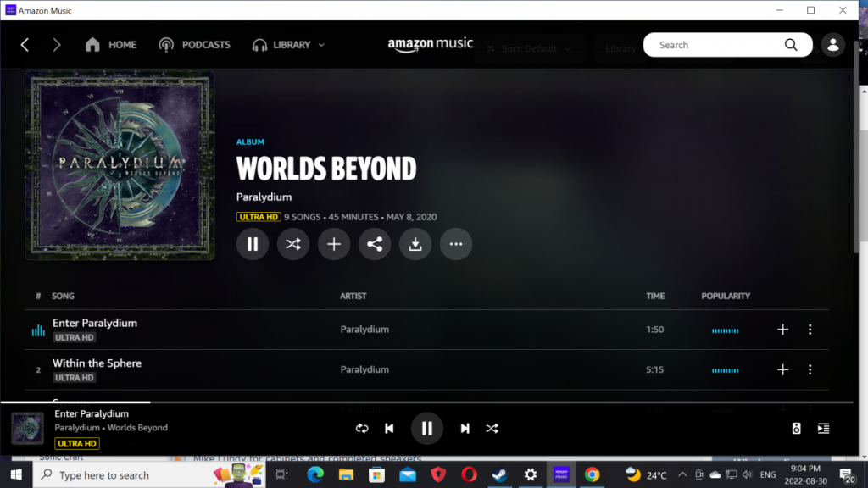Open Google Chrome from the taskbar

tap(593, 474)
